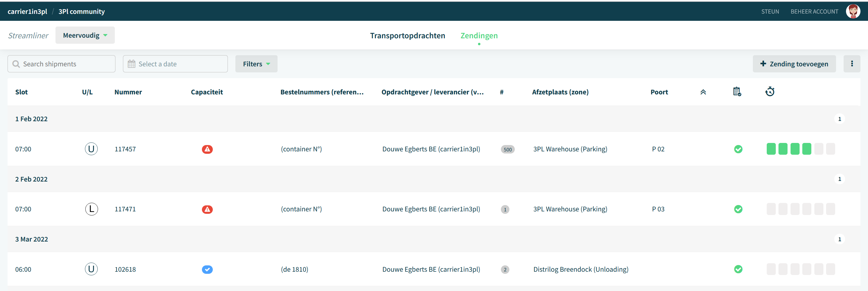
Task: Click green check status for shipment 117471
Action: point(738,209)
